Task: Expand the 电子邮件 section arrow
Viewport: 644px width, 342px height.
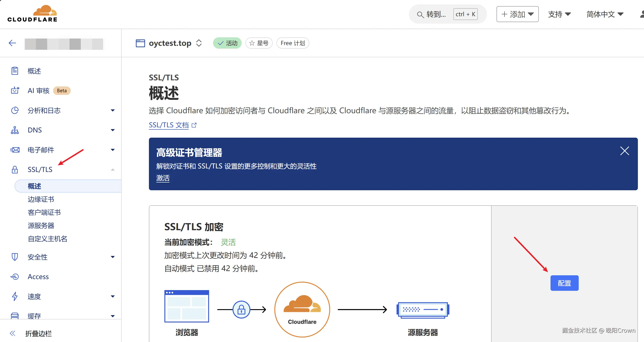Action: pyautogui.click(x=113, y=150)
